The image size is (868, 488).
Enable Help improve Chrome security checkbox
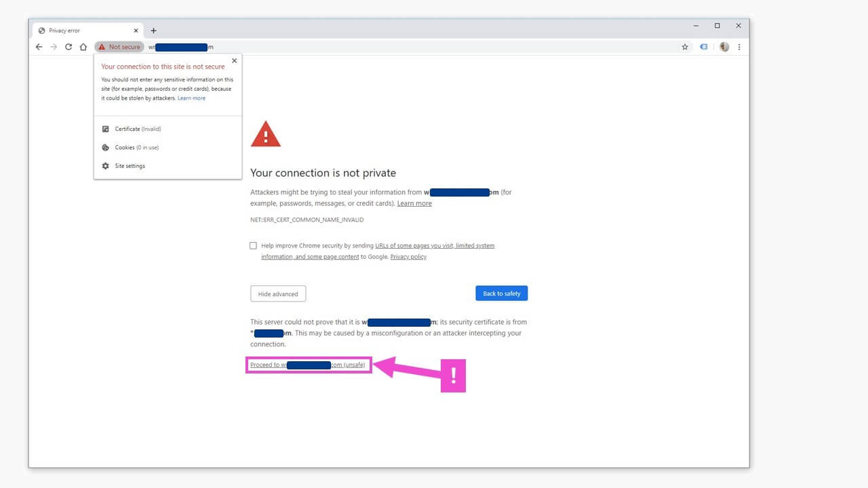pos(254,245)
